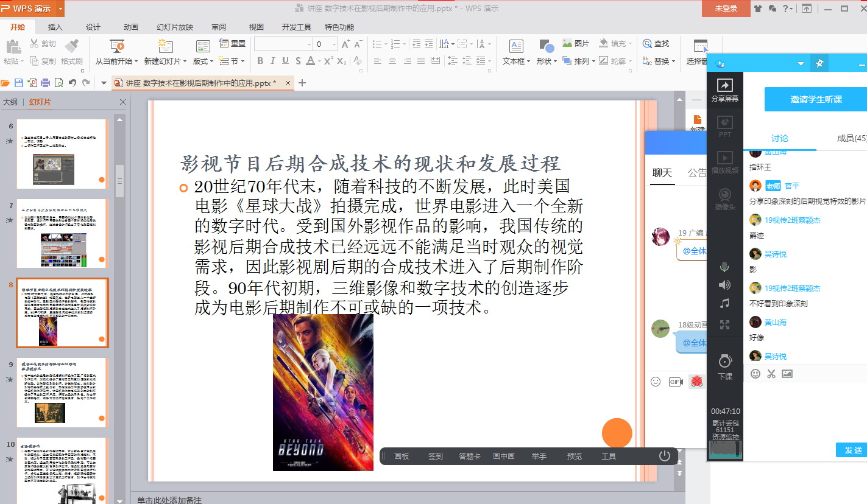This screenshot has width=867, height=504.
Task: Click Raise Hand (举手) on floating toolbar
Action: pos(539,456)
